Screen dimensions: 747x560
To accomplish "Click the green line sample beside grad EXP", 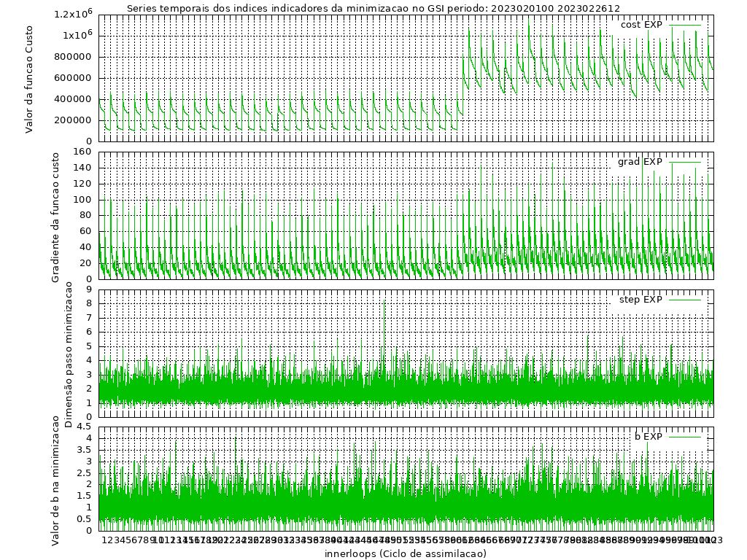I will (685, 162).
